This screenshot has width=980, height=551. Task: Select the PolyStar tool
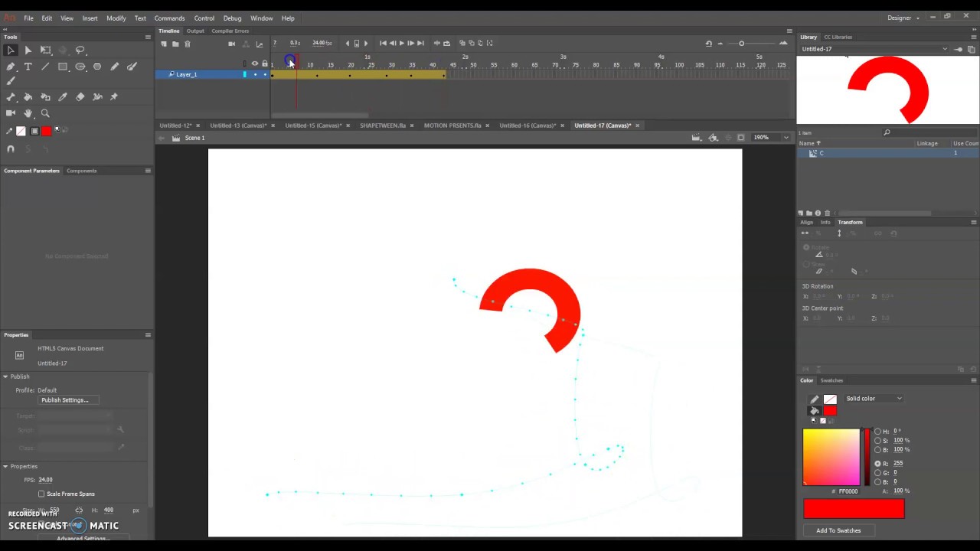pos(97,67)
